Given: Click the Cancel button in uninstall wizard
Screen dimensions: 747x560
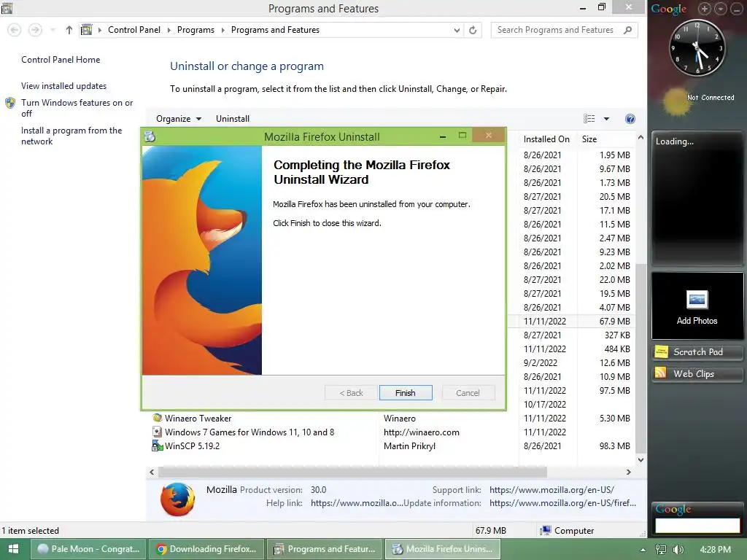Looking at the screenshot, I should point(468,393).
